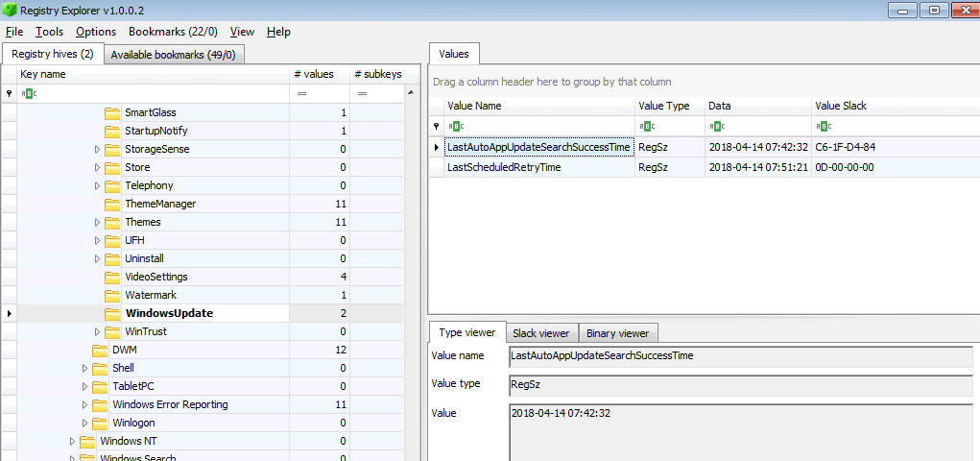Expand the Themes key

97,222
